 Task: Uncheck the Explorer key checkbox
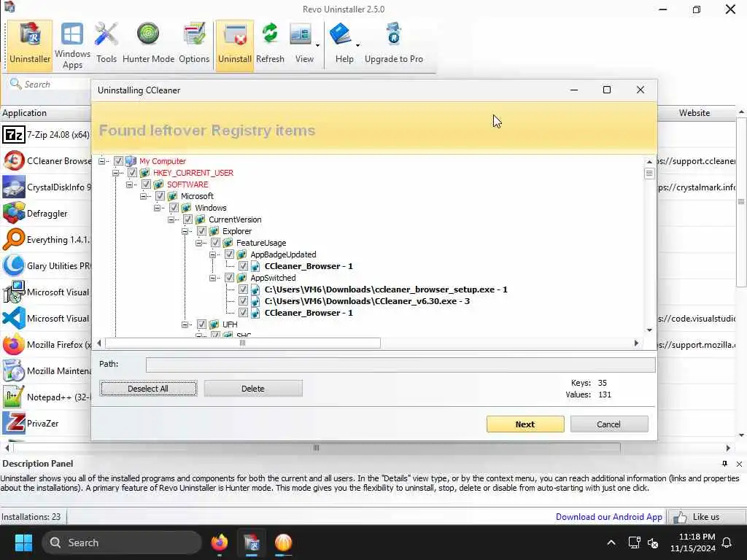point(201,231)
